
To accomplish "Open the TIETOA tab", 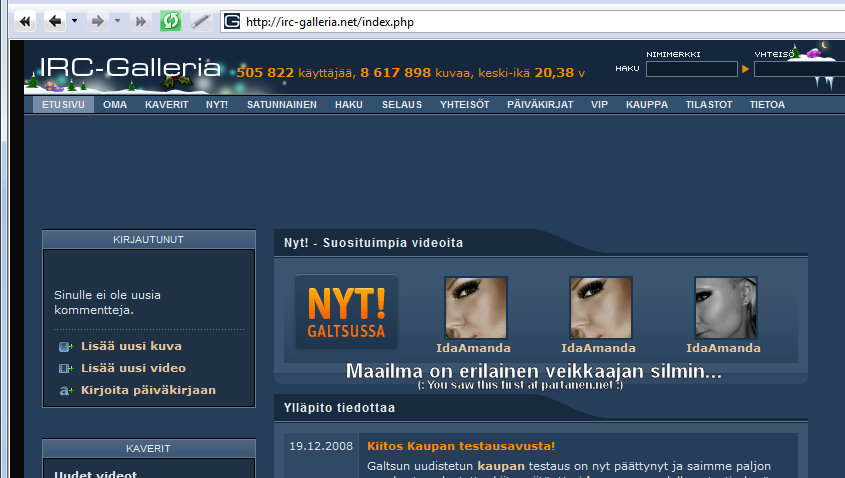I will (767, 105).
